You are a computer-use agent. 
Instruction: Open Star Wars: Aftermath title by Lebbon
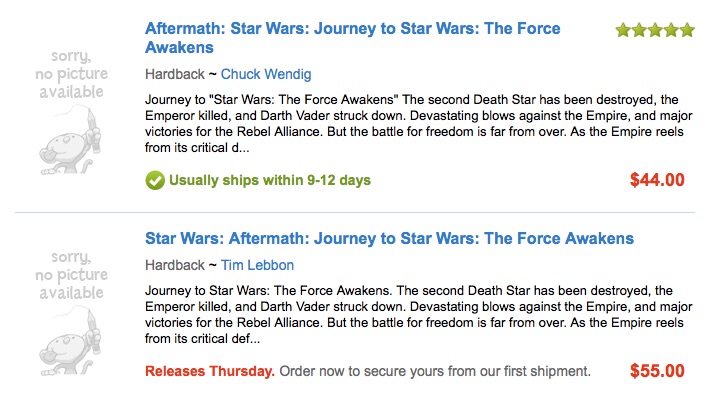389,238
